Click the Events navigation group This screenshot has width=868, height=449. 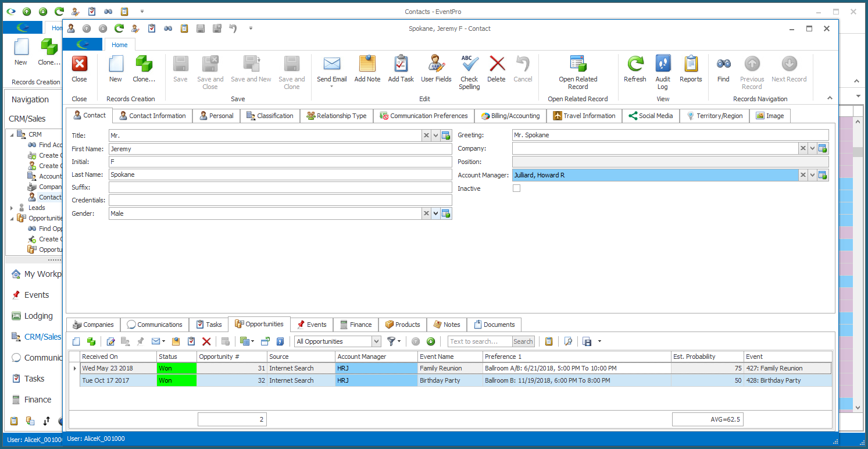click(x=36, y=295)
